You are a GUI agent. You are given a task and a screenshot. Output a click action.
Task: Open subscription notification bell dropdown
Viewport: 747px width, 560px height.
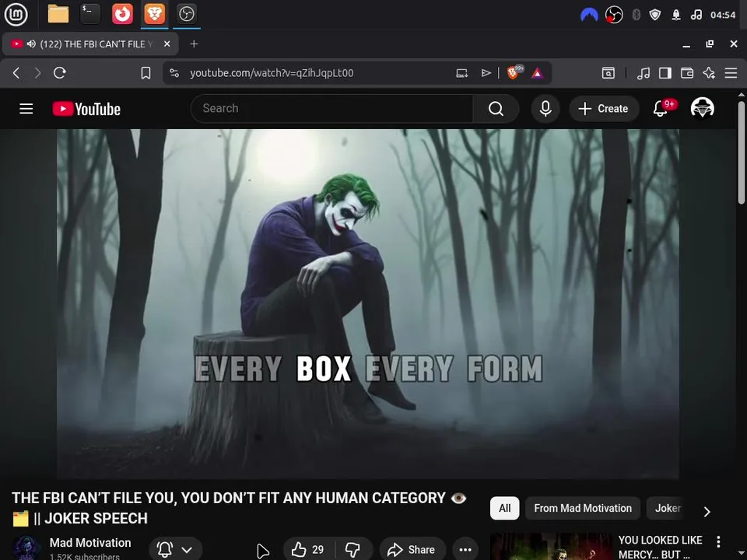tap(175, 550)
